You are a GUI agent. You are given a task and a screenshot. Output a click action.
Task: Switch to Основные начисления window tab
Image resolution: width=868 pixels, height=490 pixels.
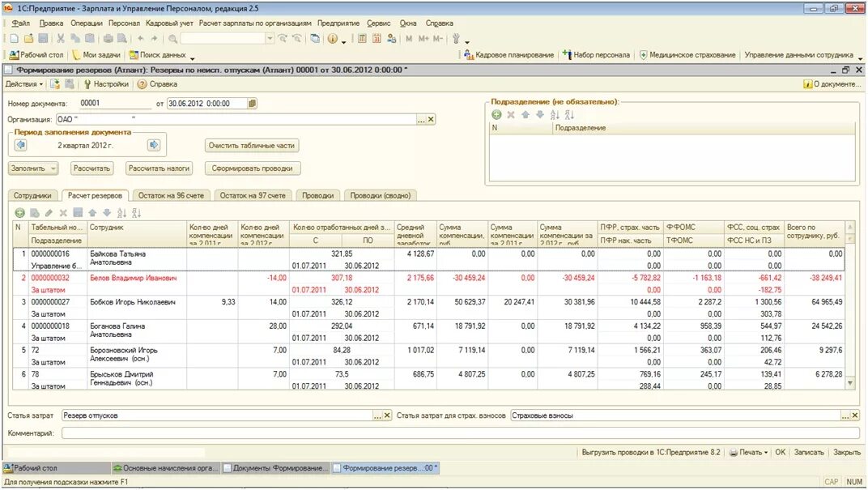pos(166,468)
